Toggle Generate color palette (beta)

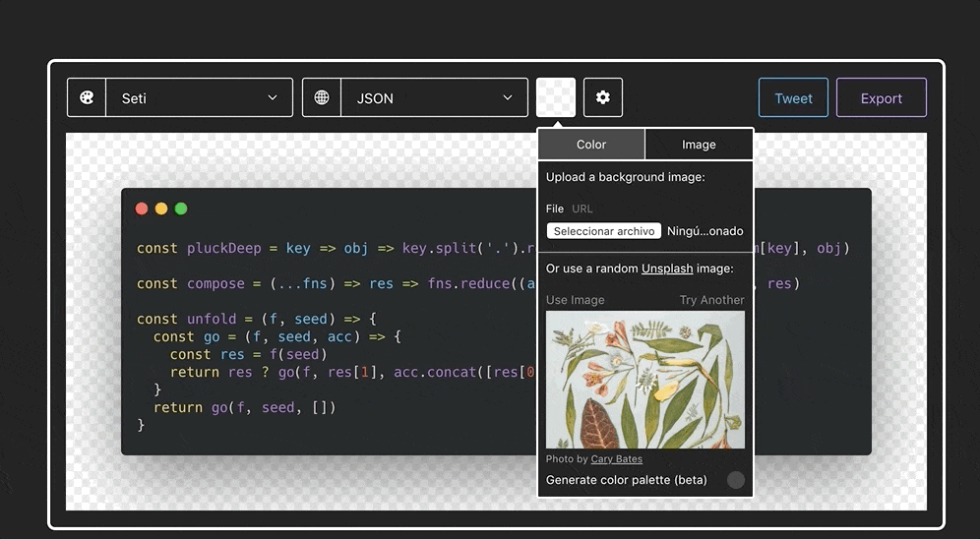tap(736, 480)
